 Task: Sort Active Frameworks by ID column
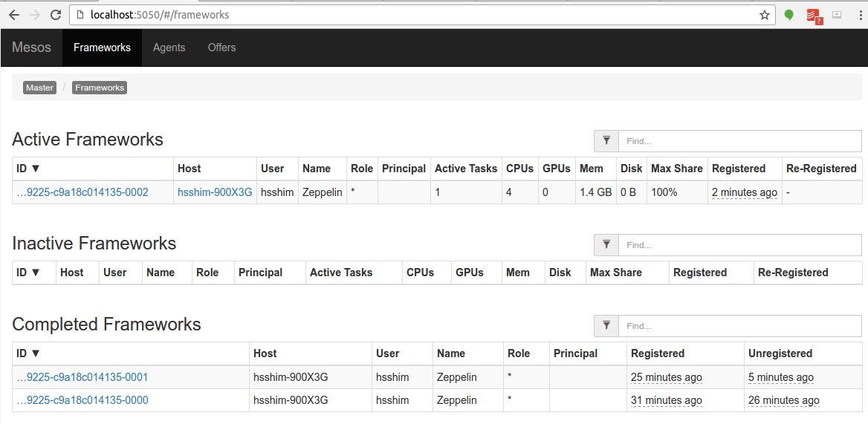(28, 169)
